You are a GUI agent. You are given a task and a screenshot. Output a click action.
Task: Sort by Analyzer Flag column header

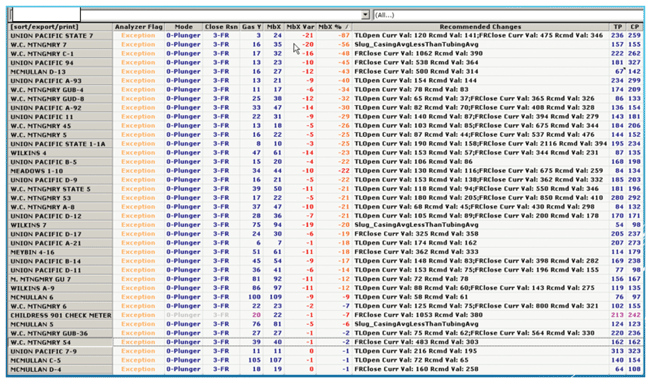pos(138,27)
